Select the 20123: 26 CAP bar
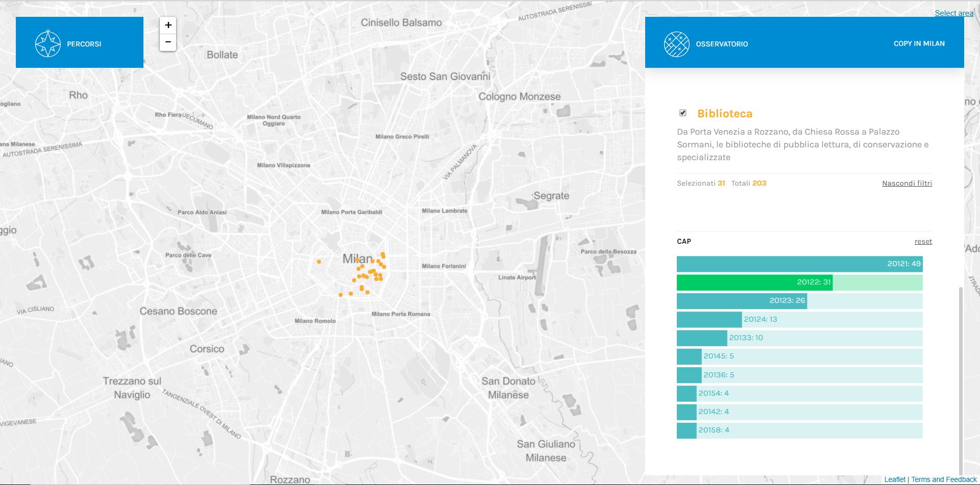 799,301
